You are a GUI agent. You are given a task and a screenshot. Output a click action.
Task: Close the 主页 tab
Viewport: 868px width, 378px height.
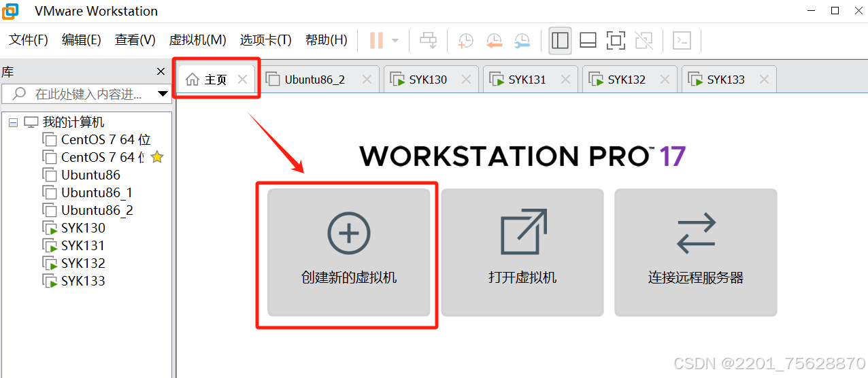pyautogui.click(x=242, y=80)
